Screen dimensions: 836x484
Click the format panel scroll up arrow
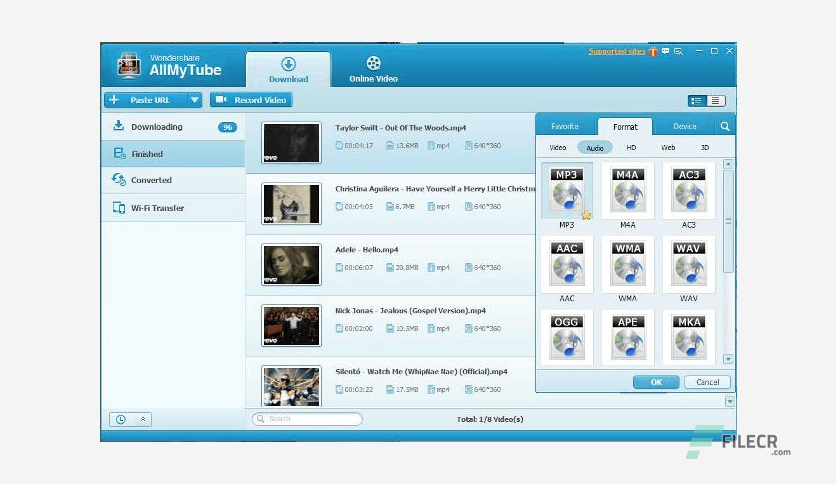[x=728, y=164]
